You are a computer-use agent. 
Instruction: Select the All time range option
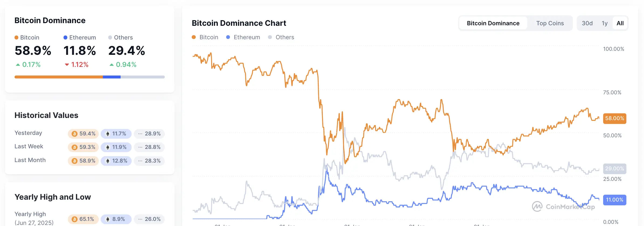[620, 23]
